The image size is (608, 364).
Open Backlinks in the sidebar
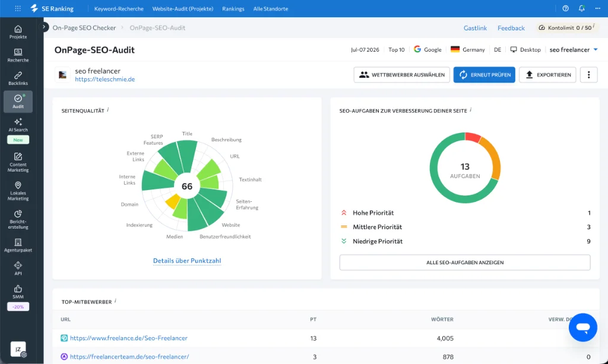18,79
